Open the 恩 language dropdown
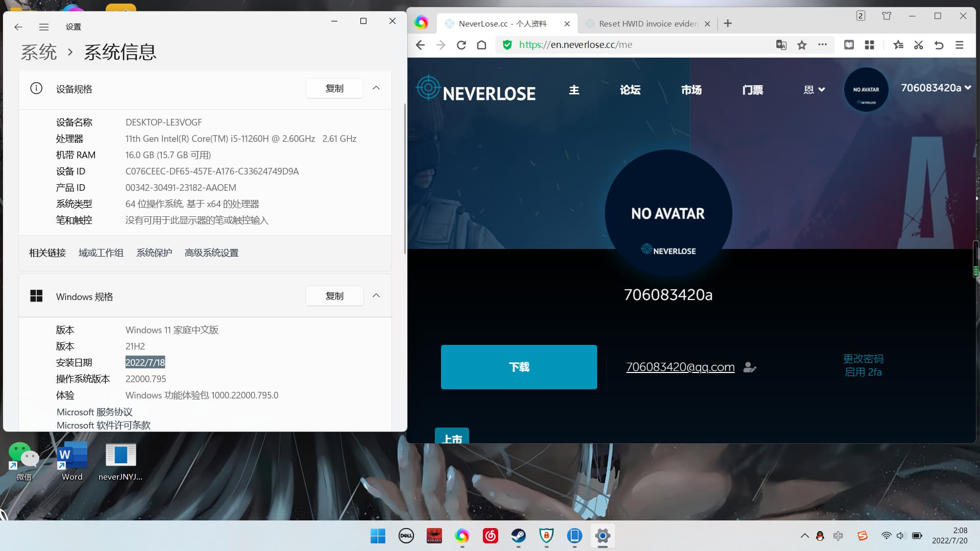 814,90
